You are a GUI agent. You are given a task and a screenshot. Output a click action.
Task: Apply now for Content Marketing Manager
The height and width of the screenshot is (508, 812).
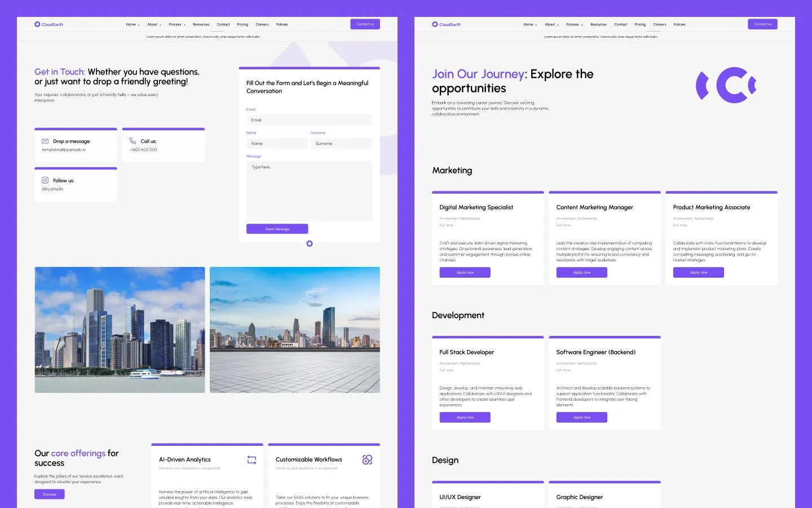(x=581, y=273)
